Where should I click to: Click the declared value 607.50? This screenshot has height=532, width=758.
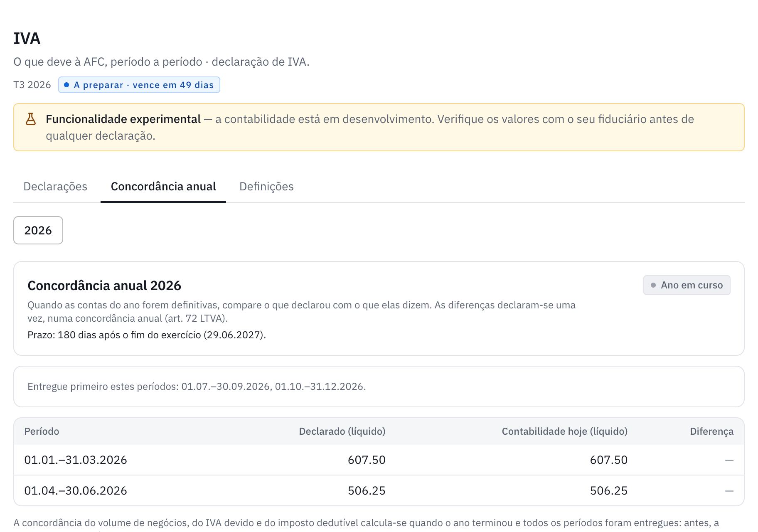coord(367,460)
